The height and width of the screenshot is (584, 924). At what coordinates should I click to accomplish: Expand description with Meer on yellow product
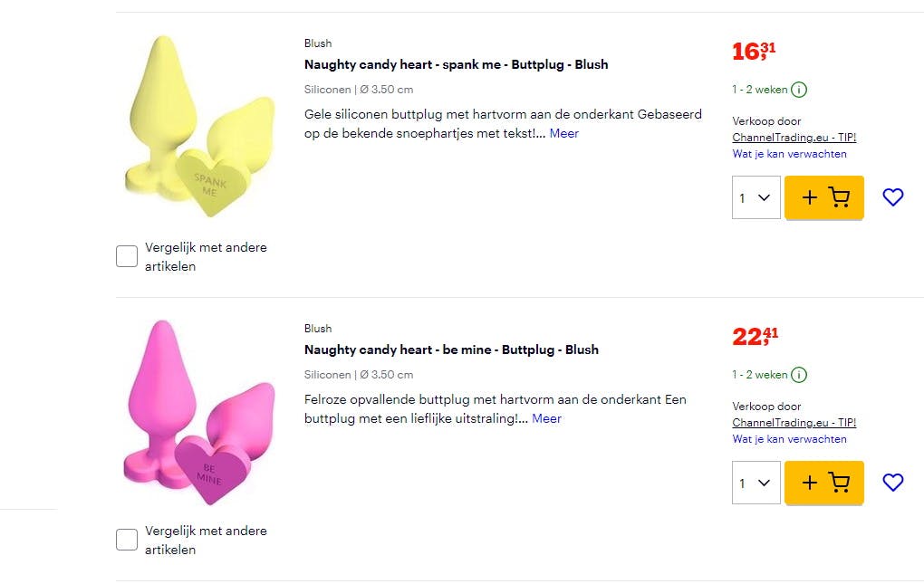click(563, 133)
